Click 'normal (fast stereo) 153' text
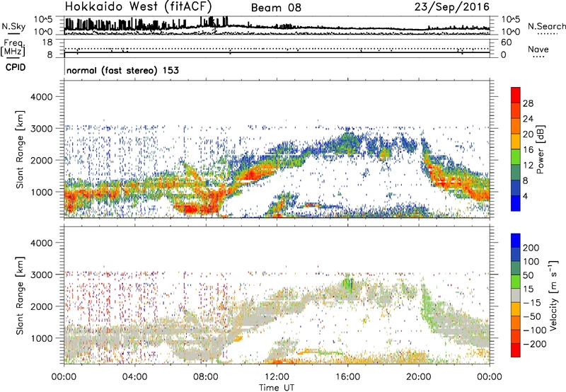The image size is (566, 392). pos(122,70)
